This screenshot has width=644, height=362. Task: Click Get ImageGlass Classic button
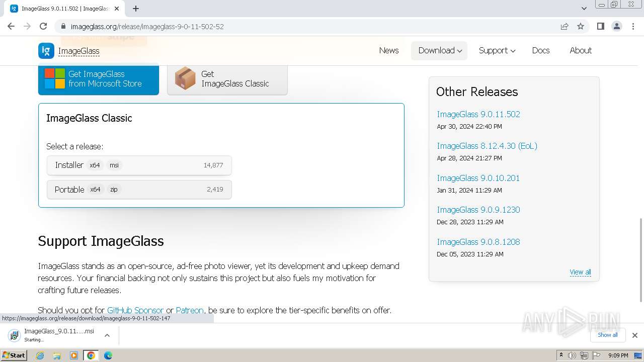227,79
